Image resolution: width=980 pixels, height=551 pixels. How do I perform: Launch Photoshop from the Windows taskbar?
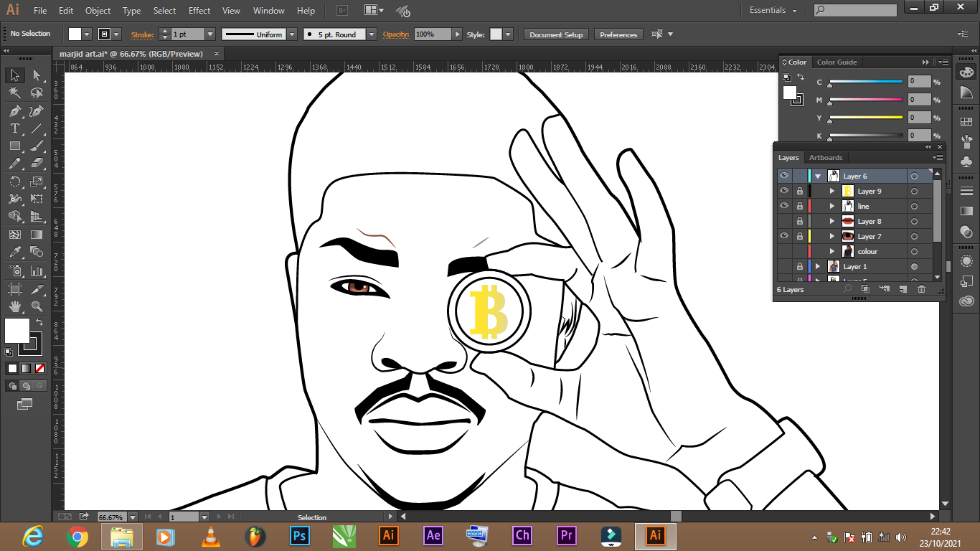coord(299,535)
